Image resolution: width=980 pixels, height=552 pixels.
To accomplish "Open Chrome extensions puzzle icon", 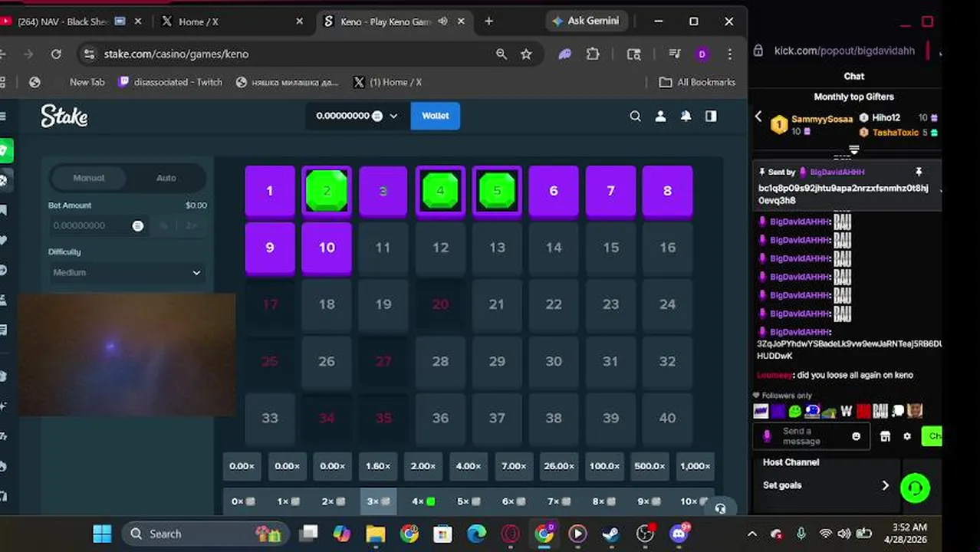I will pyautogui.click(x=593, y=54).
